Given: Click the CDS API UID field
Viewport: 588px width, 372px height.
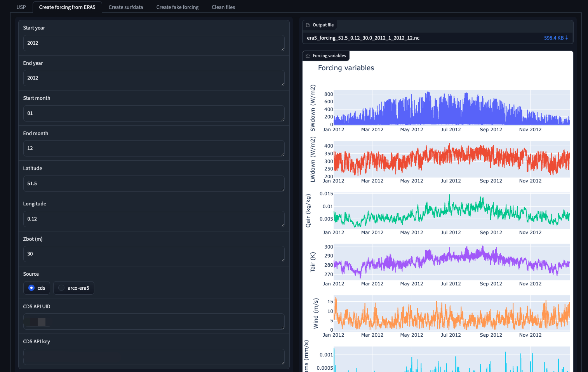Looking at the screenshot, I should tap(154, 322).
